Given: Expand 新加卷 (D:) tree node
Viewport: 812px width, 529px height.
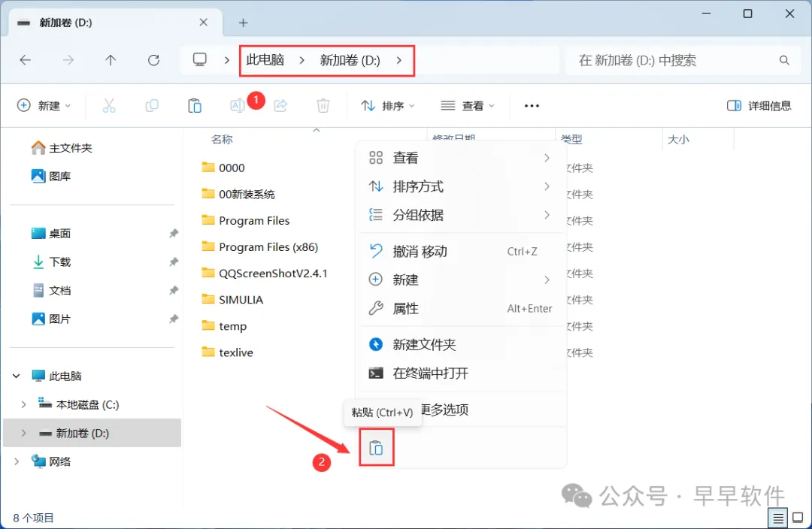Looking at the screenshot, I should click(23, 433).
